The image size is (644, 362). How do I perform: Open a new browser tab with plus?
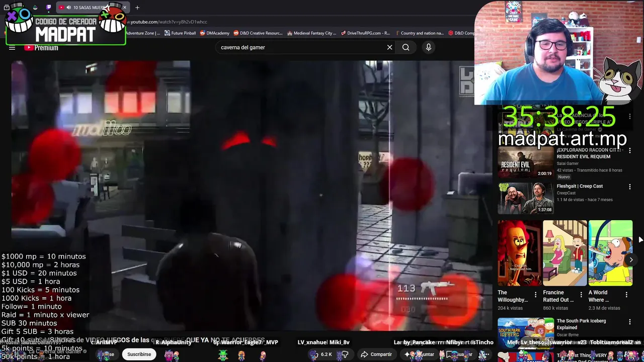point(137,8)
